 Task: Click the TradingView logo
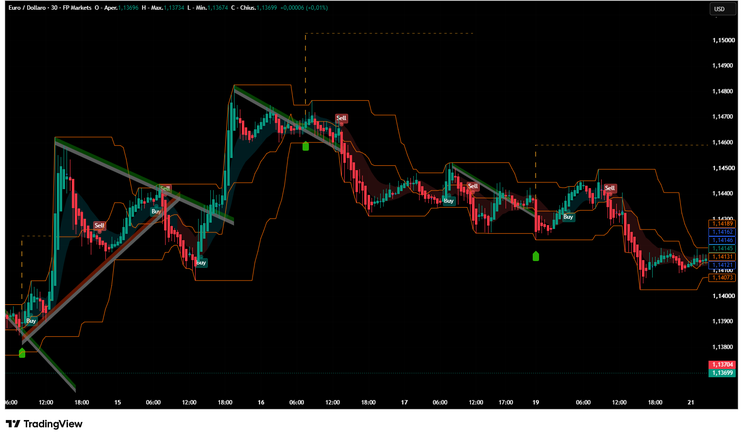pyautogui.click(x=44, y=424)
